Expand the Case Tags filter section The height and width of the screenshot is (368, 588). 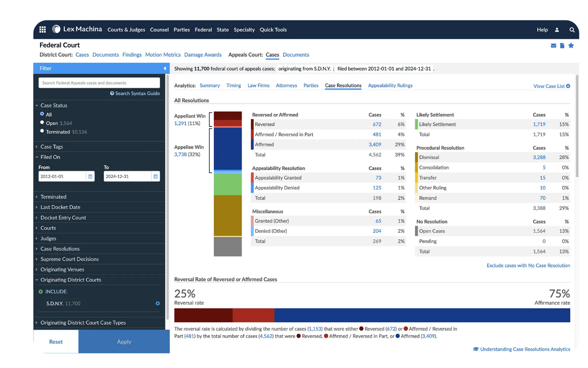pos(52,147)
